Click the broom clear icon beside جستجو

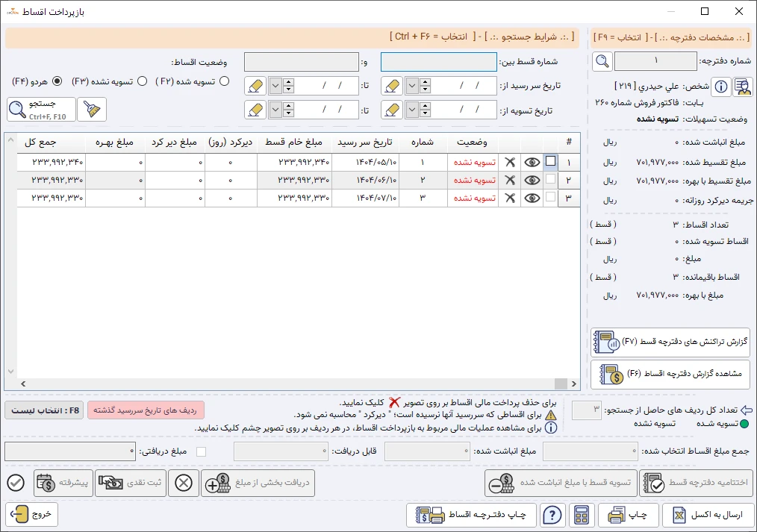coord(92,109)
